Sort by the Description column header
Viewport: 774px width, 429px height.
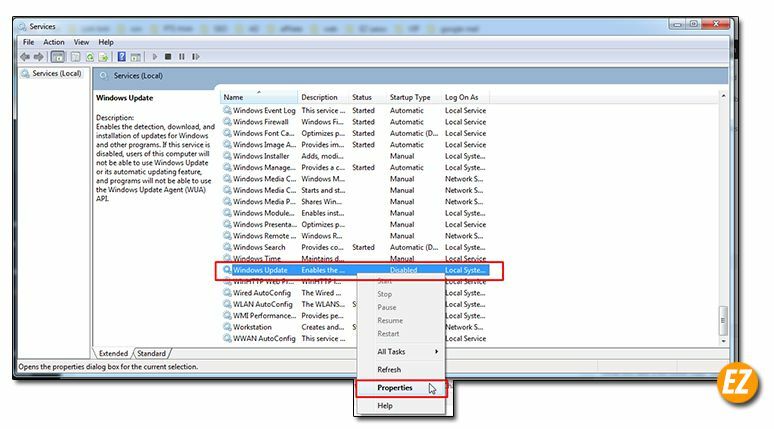point(323,97)
